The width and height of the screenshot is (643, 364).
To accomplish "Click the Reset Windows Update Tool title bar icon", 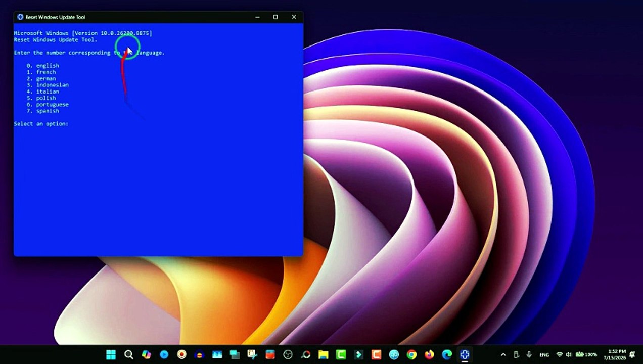I will [x=20, y=17].
